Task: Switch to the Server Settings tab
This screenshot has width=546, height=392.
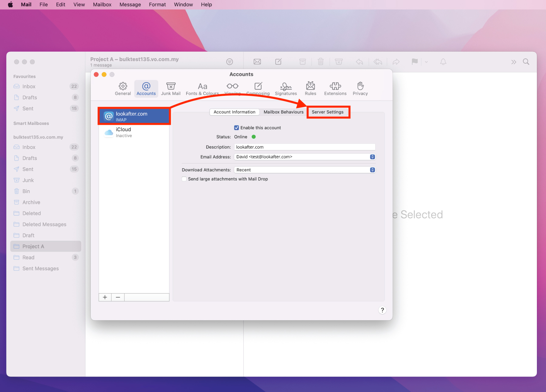Action: [x=328, y=112]
